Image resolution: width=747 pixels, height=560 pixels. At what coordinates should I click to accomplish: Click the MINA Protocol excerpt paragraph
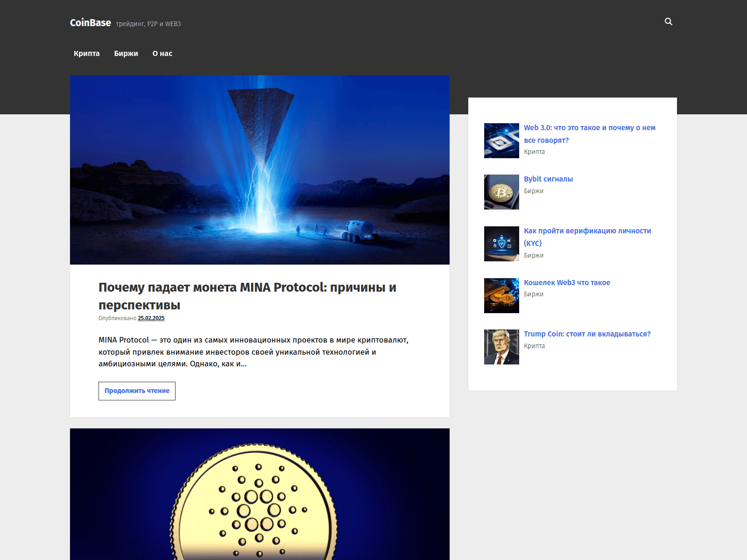(x=254, y=352)
